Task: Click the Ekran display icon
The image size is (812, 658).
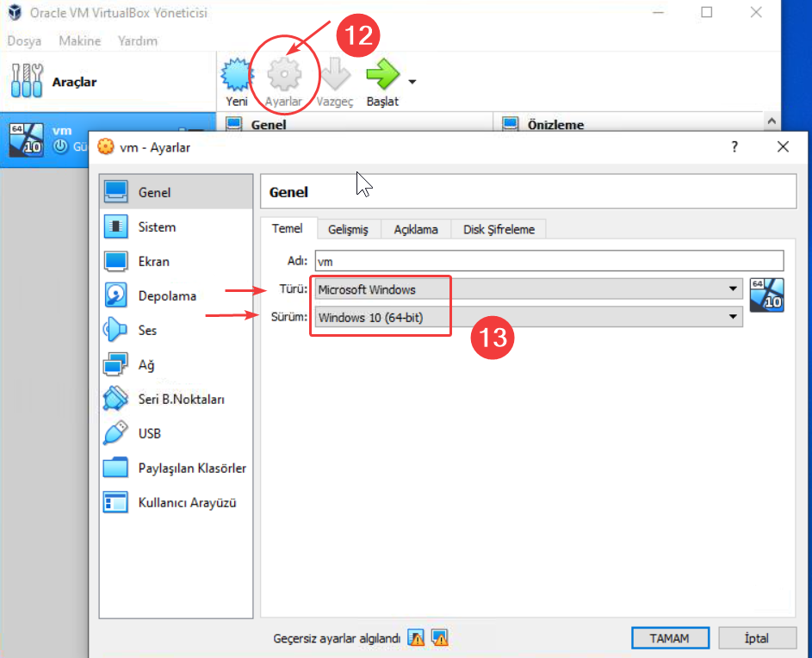Action: (116, 261)
